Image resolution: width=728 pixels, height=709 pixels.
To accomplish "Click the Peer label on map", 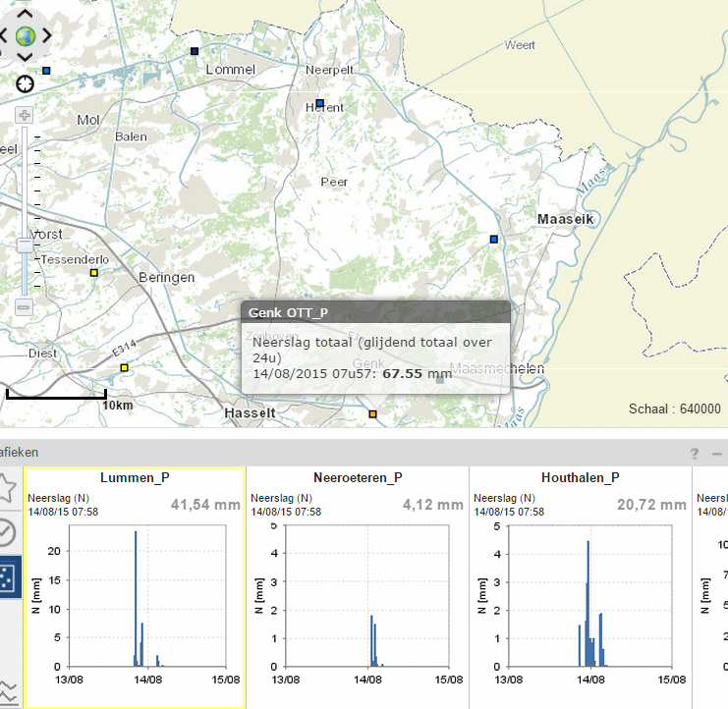I will [334, 182].
